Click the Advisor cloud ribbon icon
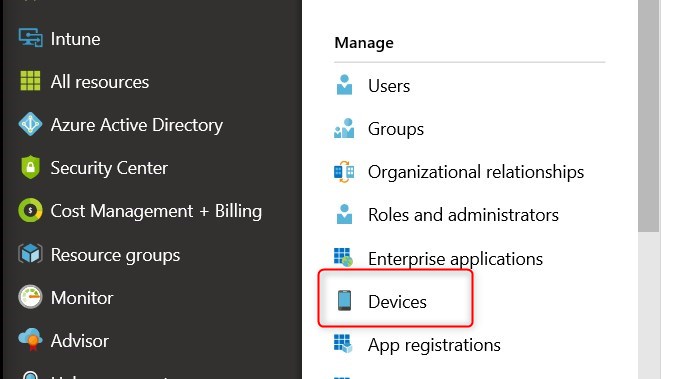683x379 pixels. 30,340
